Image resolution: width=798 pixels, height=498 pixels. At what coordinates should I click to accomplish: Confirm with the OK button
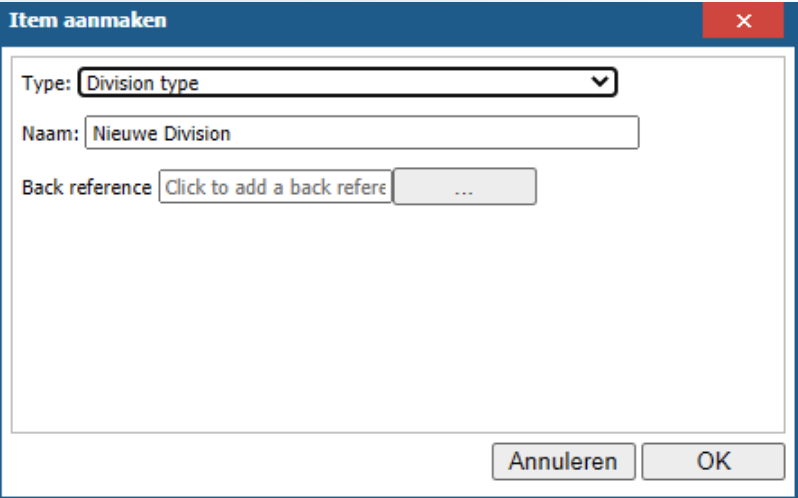714,462
